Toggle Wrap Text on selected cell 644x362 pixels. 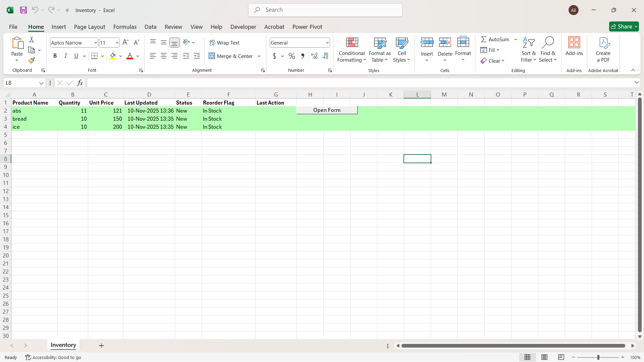224,43
